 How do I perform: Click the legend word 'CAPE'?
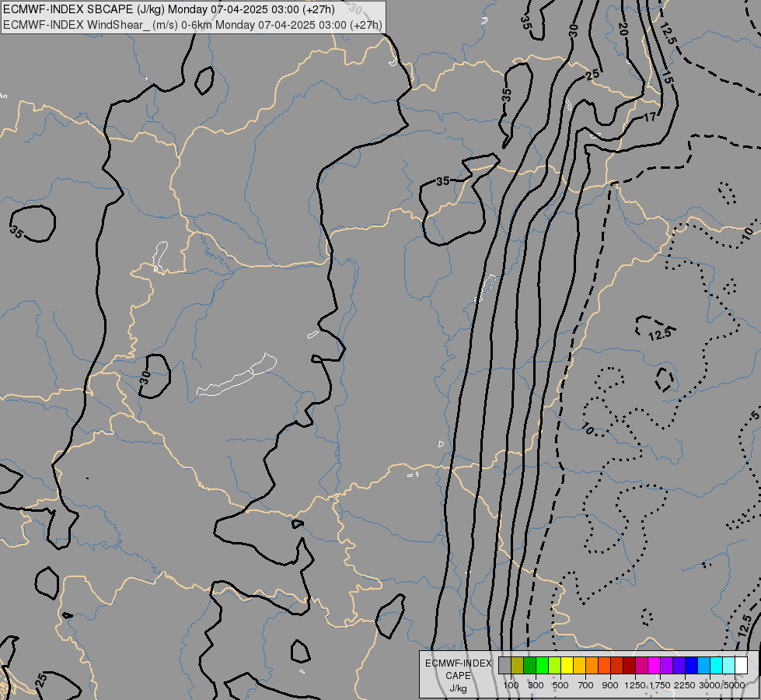click(x=458, y=676)
